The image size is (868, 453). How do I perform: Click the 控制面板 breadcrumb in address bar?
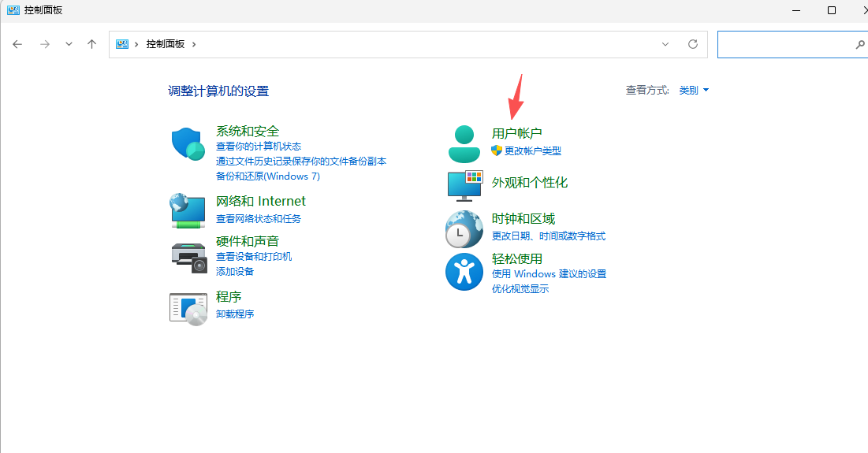tap(165, 44)
